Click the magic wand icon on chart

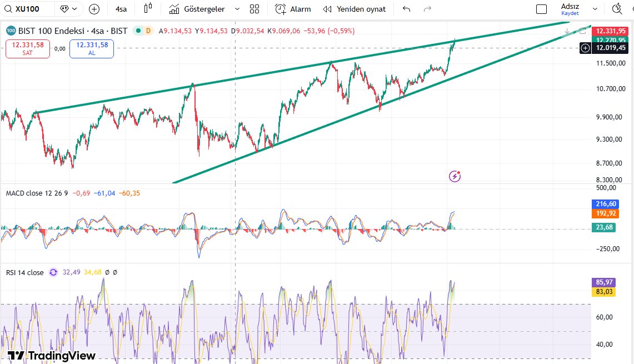(455, 176)
